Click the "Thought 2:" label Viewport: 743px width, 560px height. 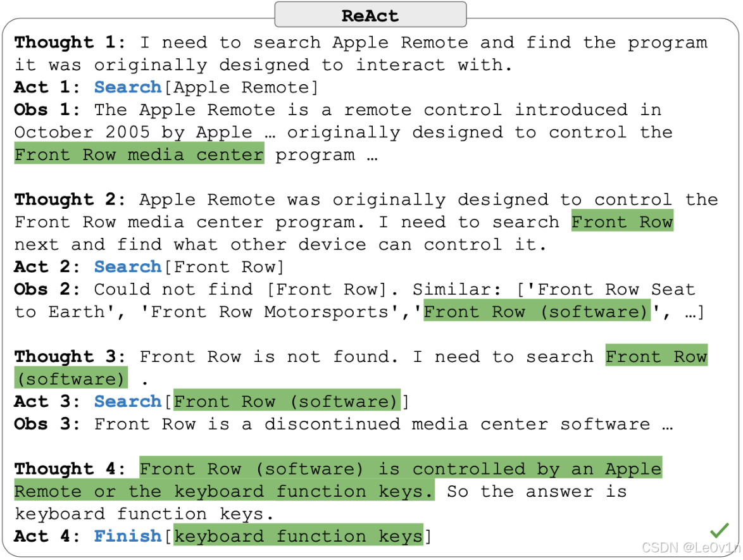tap(70, 199)
